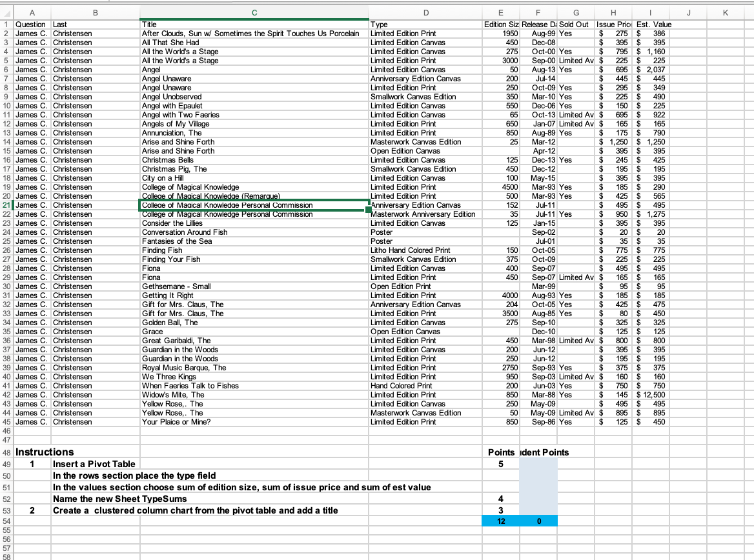The height and width of the screenshot is (560, 754).
Task: Click row 21 header number
Action: click(6, 205)
